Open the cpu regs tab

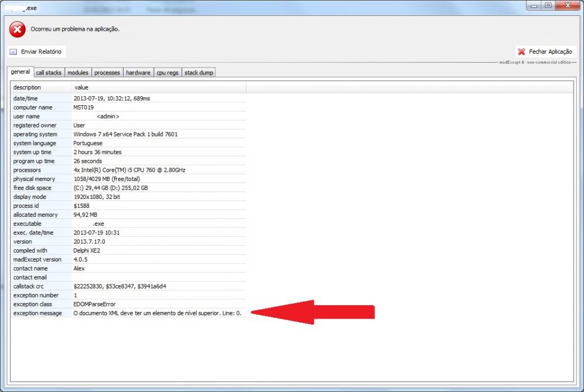coord(168,73)
